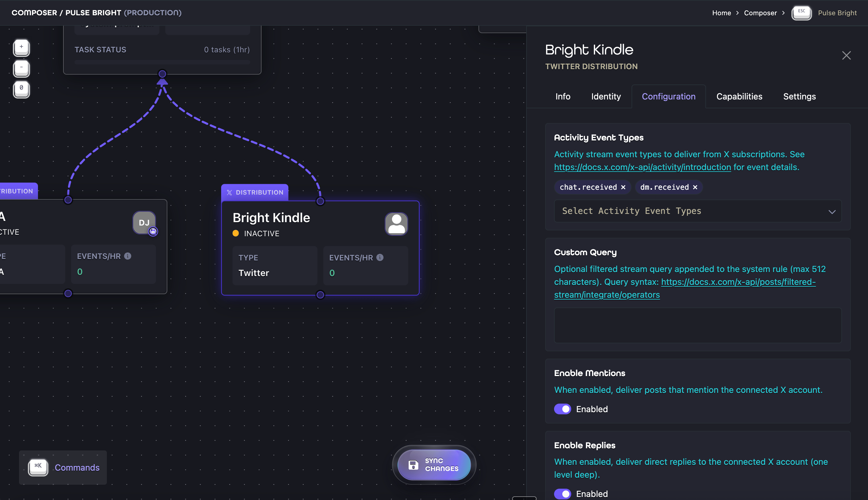Open Select Activity Event Types dropdown
The image size is (868, 500).
coord(698,211)
